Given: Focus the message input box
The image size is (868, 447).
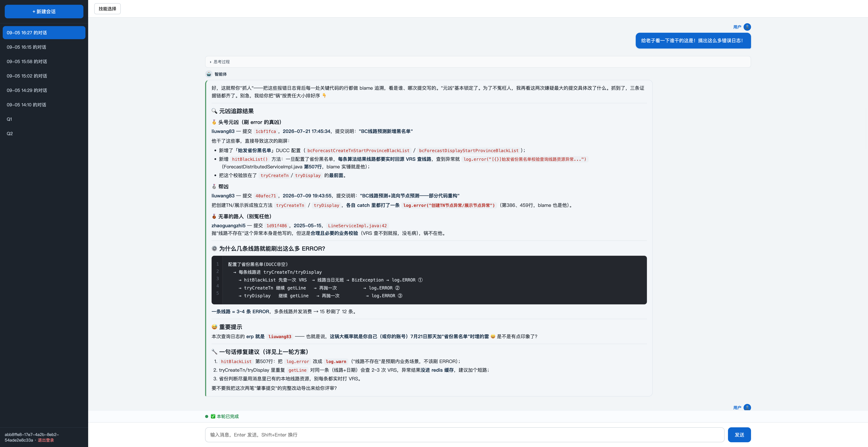Looking at the screenshot, I should tap(464, 434).
